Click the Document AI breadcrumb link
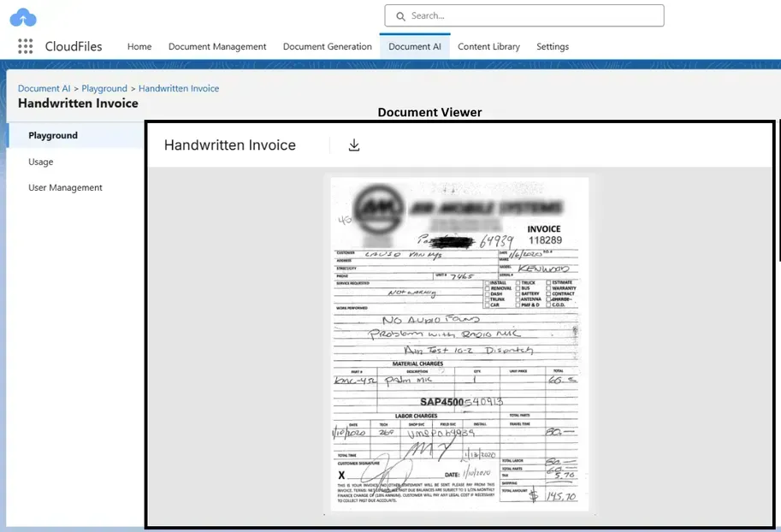 44,88
